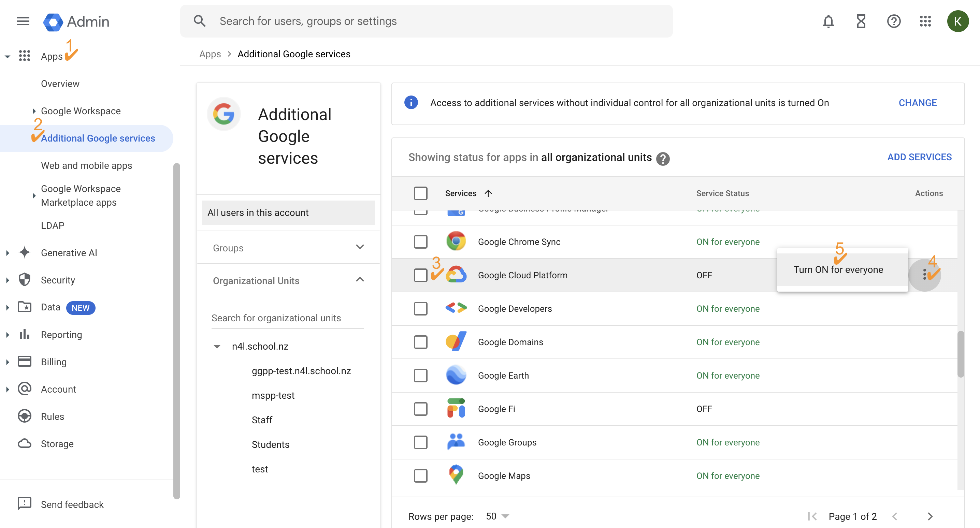
Task: Click the Google Fi service icon
Action: (456, 409)
